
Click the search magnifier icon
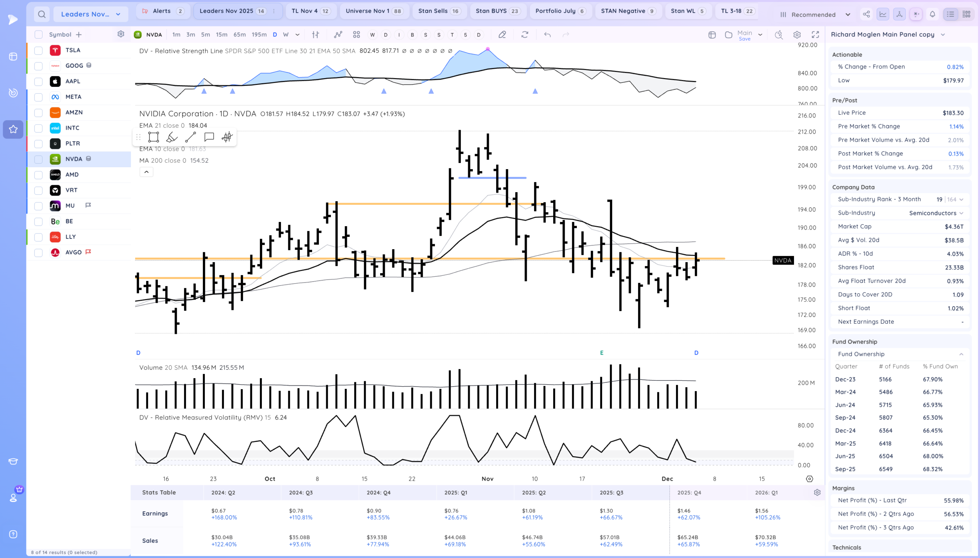[42, 15]
